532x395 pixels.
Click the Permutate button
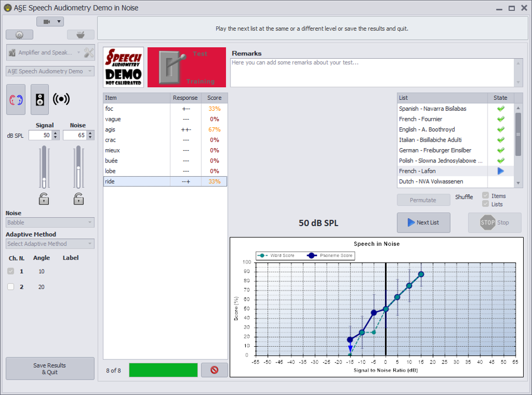tap(423, 200)
